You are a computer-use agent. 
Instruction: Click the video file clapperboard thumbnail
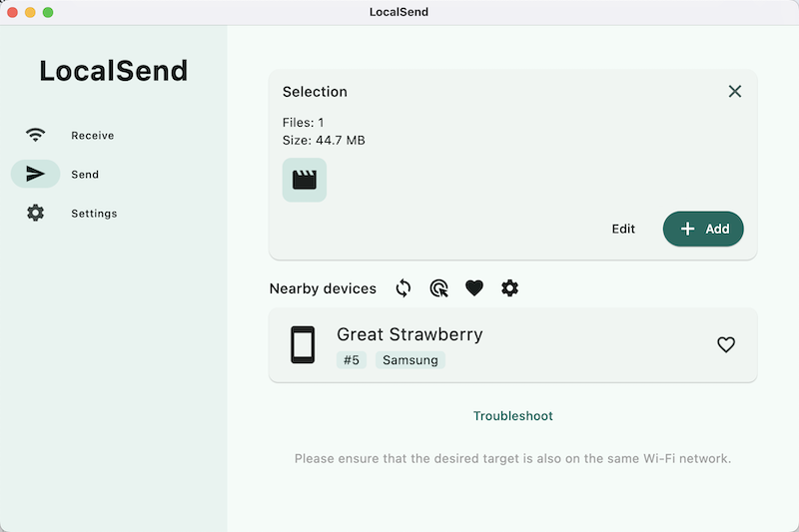pos(305,180)
